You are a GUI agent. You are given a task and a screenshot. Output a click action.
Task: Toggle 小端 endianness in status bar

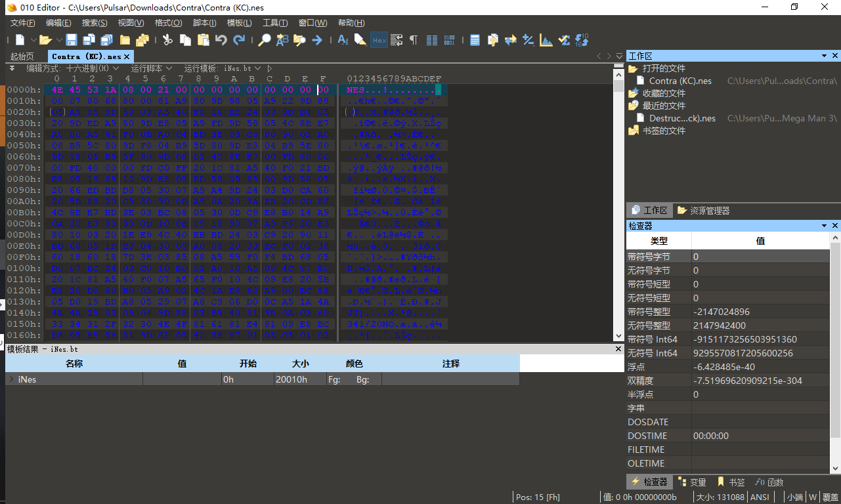(x=795, y=497)
